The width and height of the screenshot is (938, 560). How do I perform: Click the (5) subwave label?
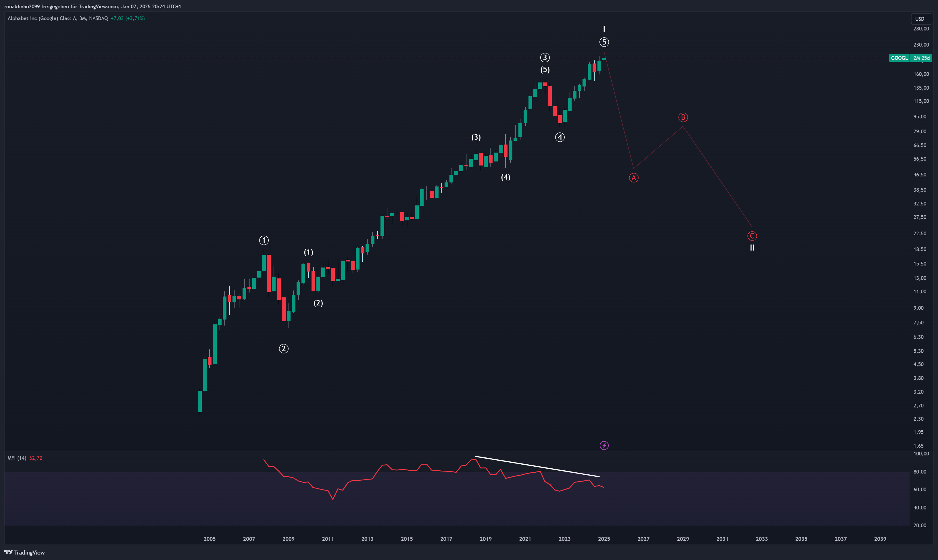point(545,70)
